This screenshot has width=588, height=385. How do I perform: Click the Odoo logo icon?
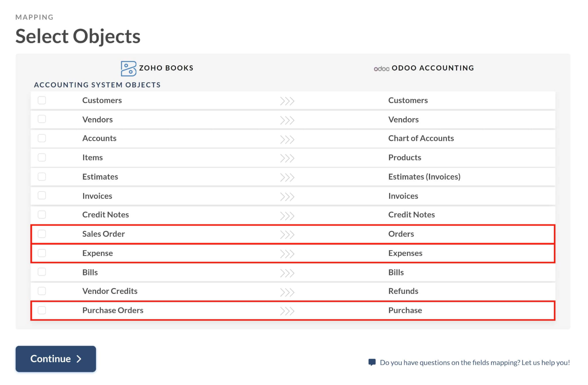(382, 69)
